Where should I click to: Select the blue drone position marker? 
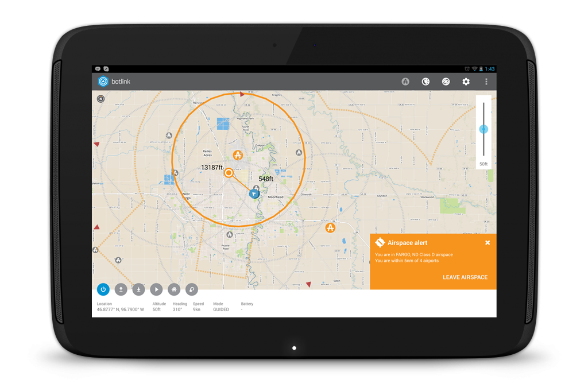(x=254, y=194)
